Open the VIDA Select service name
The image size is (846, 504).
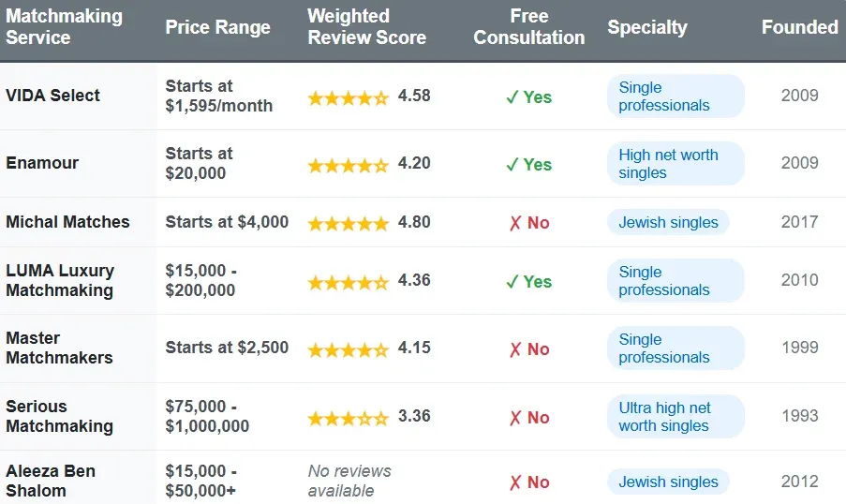(53, 96)
